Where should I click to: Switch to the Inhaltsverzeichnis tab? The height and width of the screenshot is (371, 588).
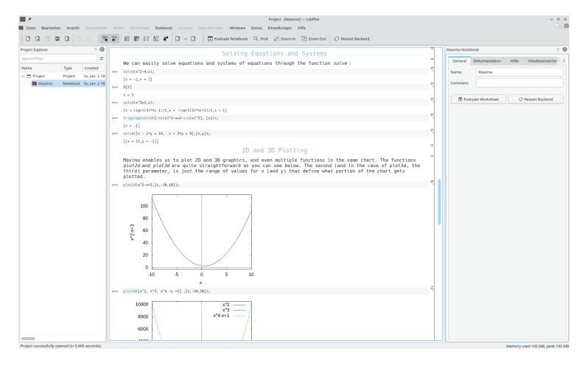point(542,60)
